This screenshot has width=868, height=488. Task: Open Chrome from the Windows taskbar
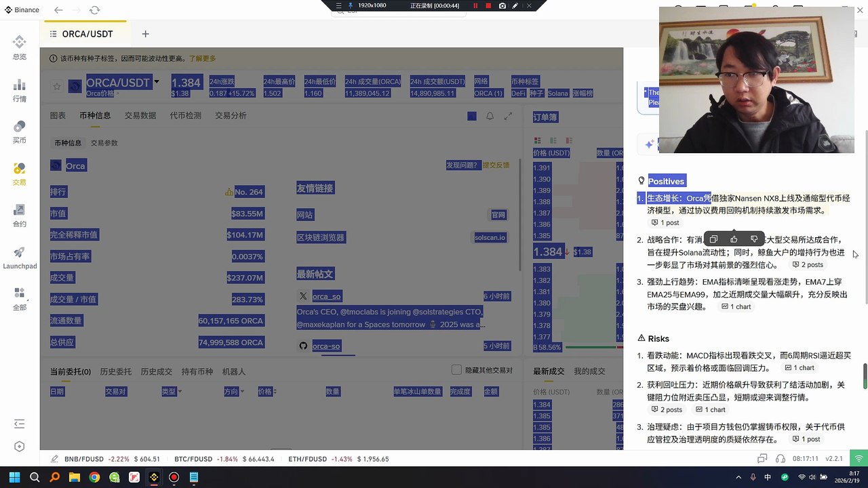coord(94,478)
